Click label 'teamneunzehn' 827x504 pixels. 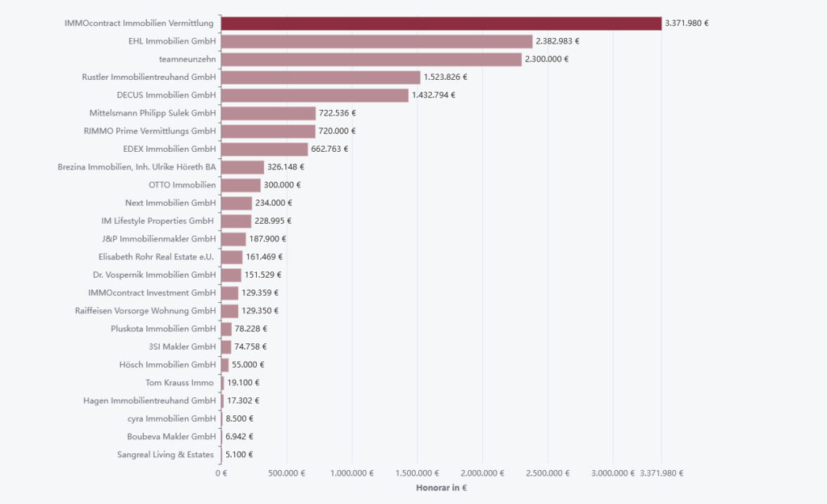pos(187,59)
